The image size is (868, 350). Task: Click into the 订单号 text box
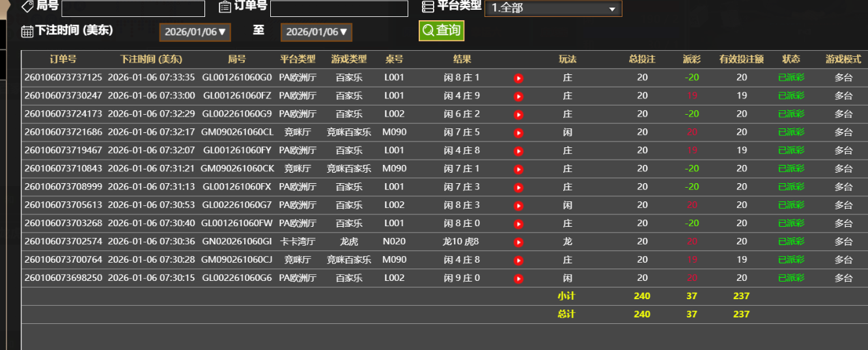tap(339, 8)
